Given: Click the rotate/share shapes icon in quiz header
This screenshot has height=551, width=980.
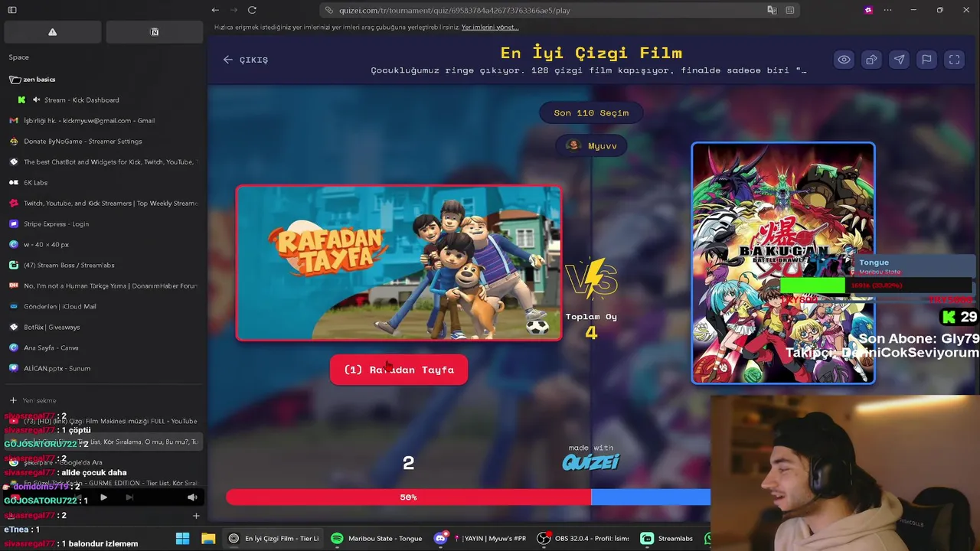Looking at the screenshot, I should tap(871, 60).
